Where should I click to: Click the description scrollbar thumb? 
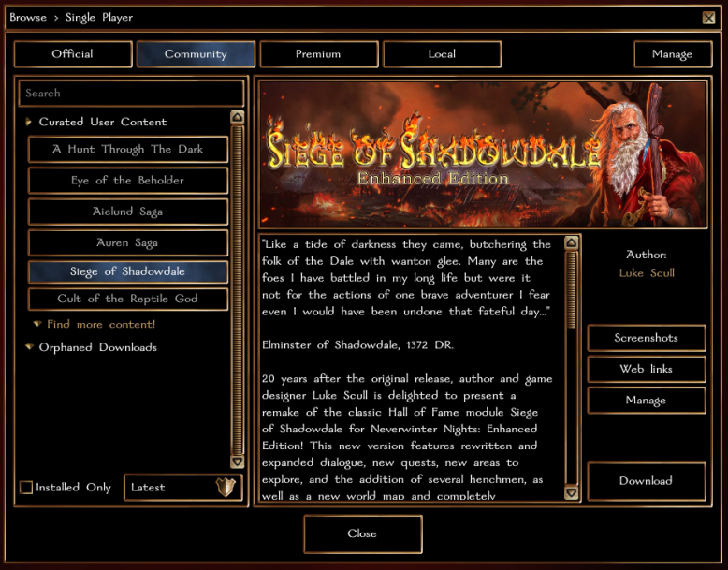pos(571,289)
